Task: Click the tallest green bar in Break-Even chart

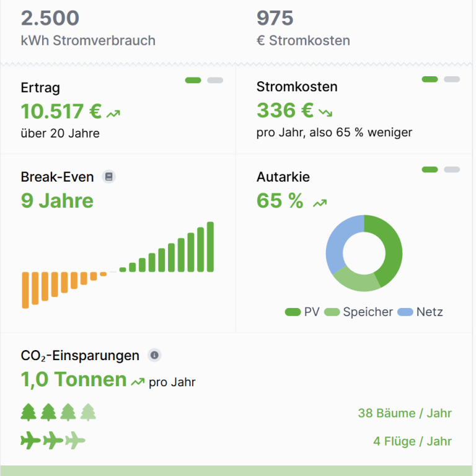Action: click(210, 247)
